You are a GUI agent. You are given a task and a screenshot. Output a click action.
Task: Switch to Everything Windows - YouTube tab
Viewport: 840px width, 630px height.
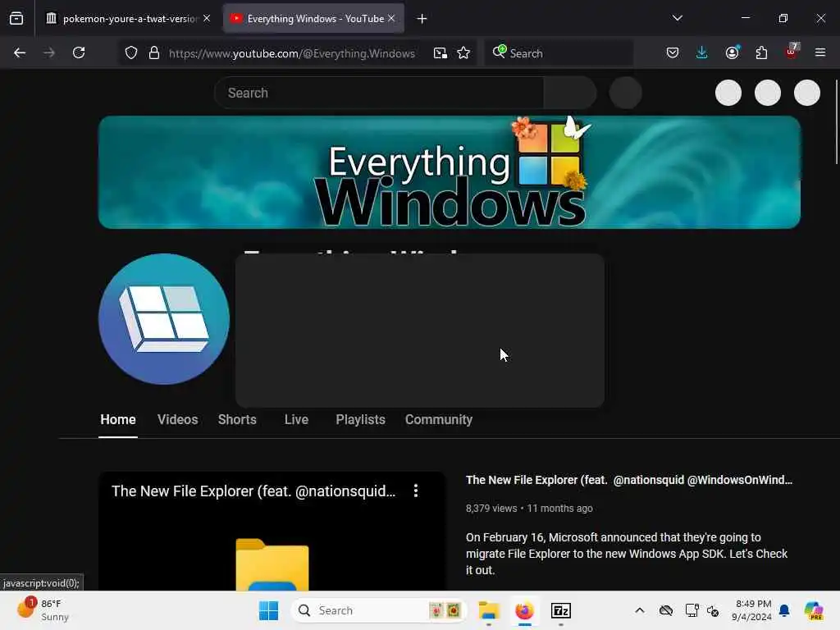coord(313,19)
